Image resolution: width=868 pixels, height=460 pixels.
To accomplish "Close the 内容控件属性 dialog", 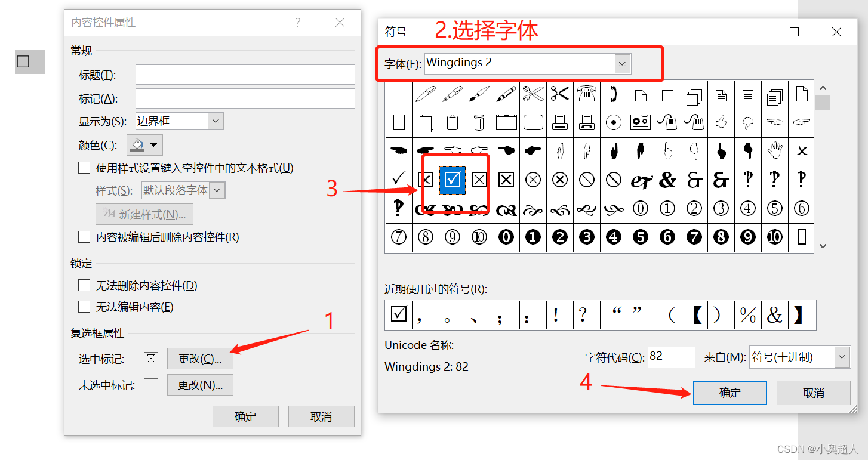I will tap(340, 23).
